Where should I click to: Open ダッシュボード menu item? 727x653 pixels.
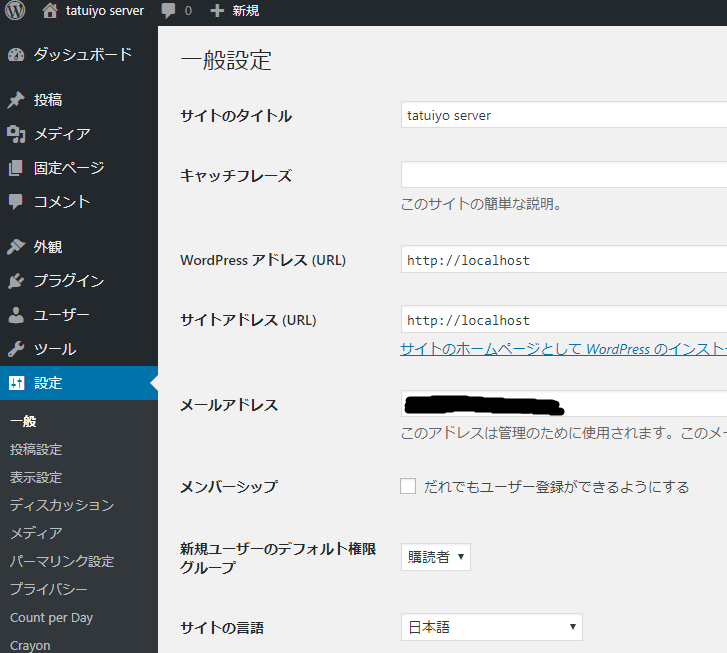79,55
